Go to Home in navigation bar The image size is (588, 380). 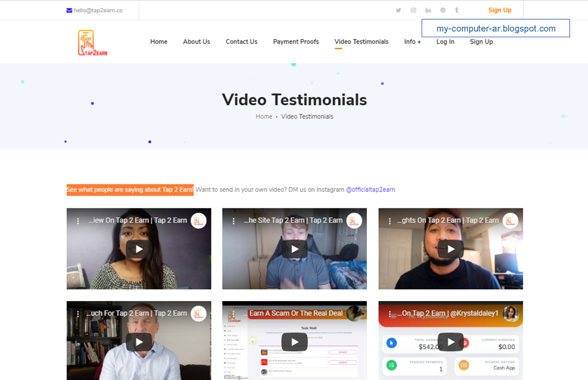point(159,42)
